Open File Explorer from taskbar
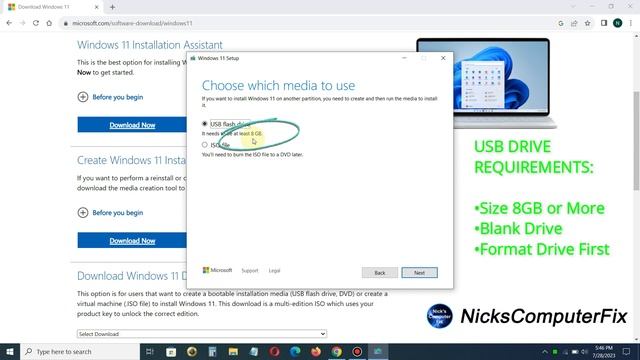 click(233, 351)
